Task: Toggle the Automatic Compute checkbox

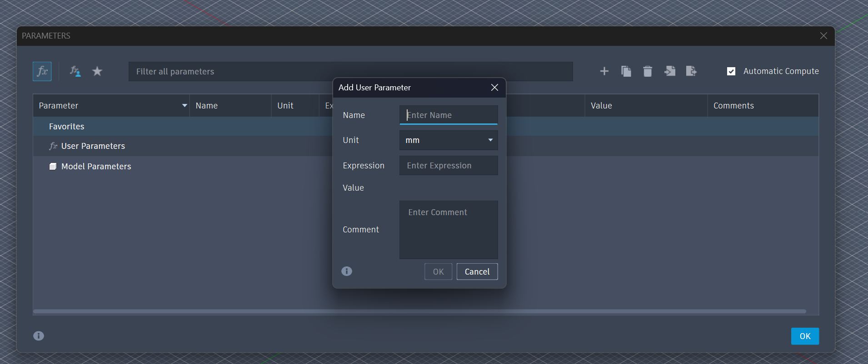Action: pyautogui.click(x=731, y=71)
